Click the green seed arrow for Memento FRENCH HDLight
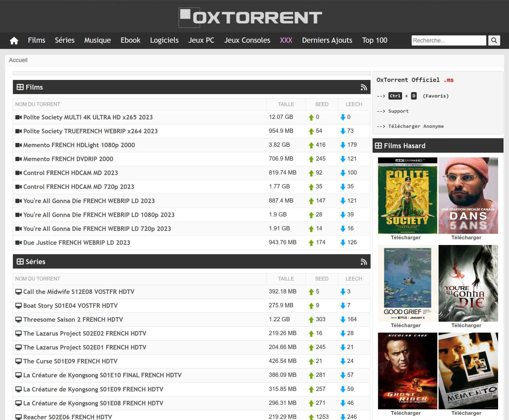The width and height of the screenshot is (509, 420). tap(311, 145)
